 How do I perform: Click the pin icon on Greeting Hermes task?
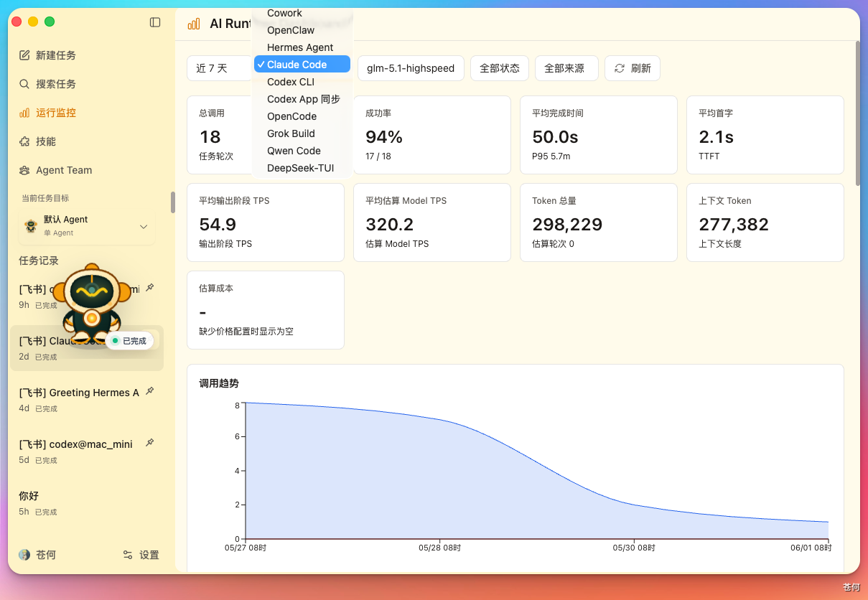point(149,391)
